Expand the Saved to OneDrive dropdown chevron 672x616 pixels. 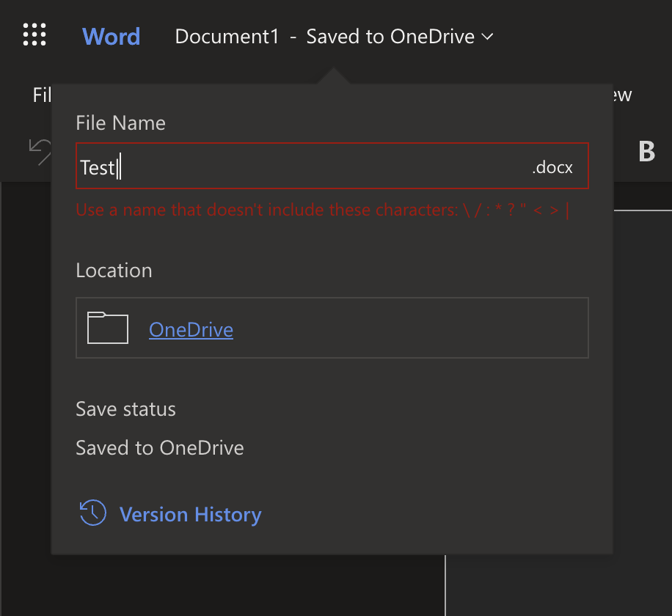point(487,37)
